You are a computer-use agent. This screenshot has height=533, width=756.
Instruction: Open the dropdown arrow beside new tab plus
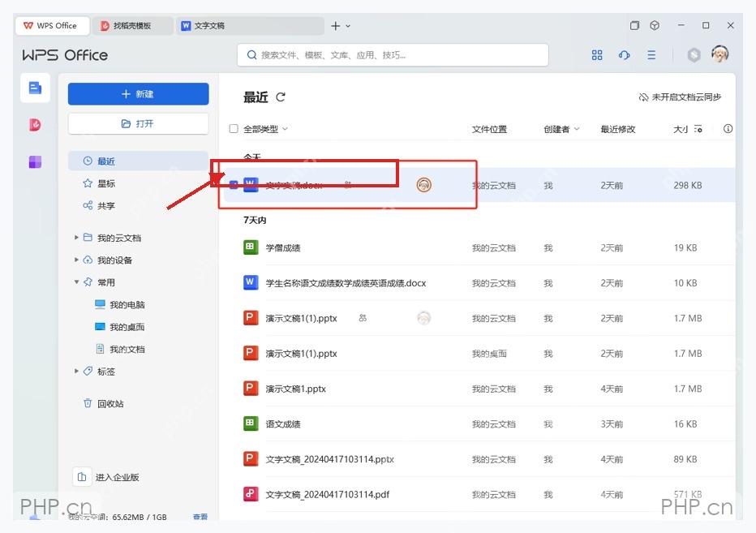coord(348,26)
